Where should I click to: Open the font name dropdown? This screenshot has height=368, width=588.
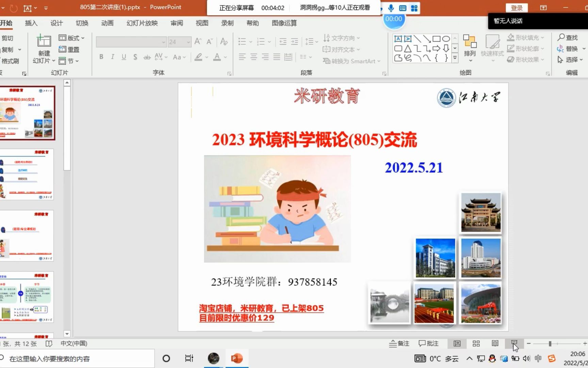163,42
